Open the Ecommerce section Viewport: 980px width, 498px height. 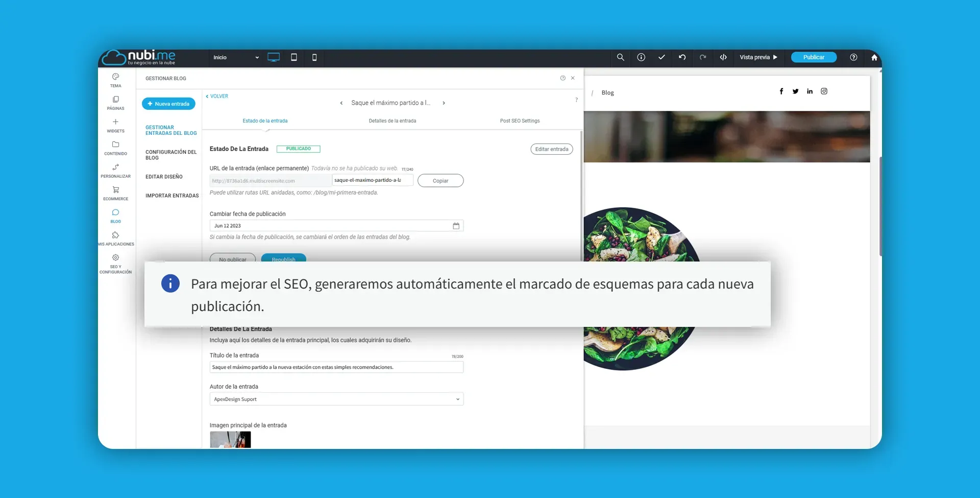tap(116, 193)
